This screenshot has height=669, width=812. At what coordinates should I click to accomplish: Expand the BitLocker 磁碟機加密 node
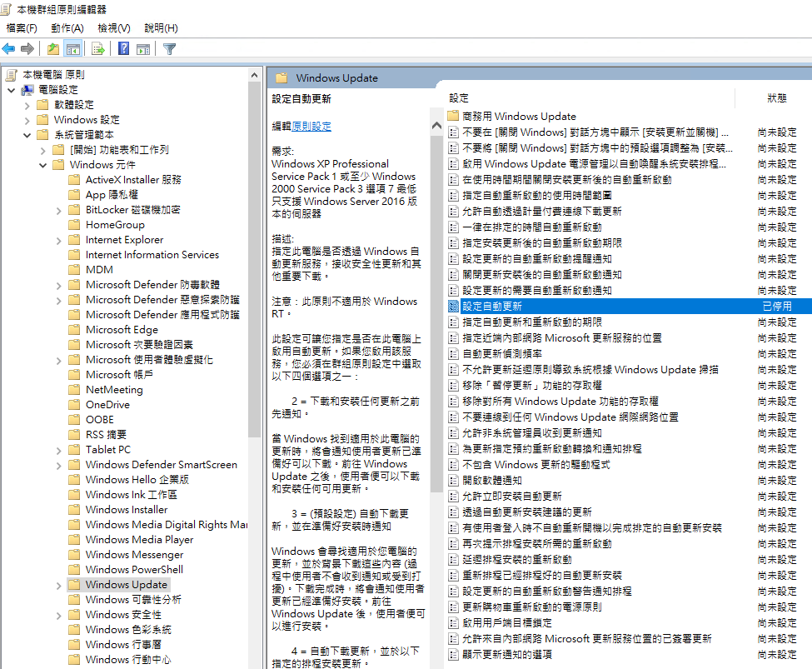pos(58,211)
